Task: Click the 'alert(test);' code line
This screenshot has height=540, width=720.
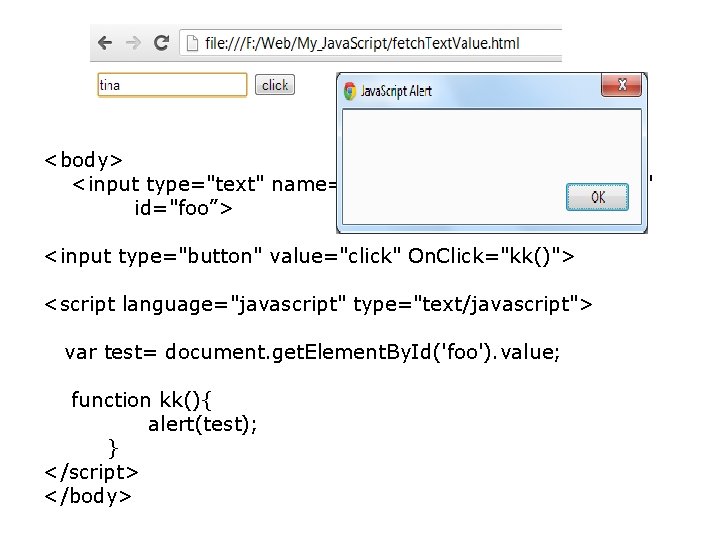Action: click(x=202, y=424)
